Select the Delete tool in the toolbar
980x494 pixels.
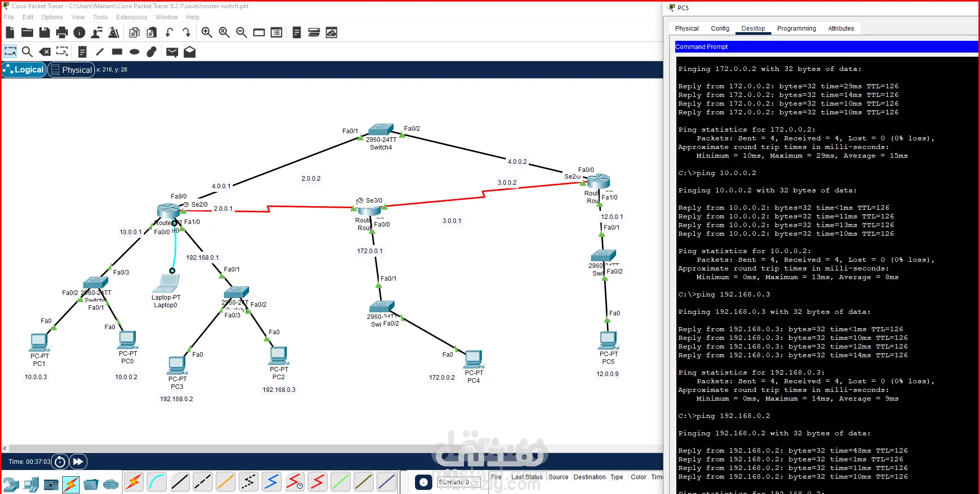45,52
